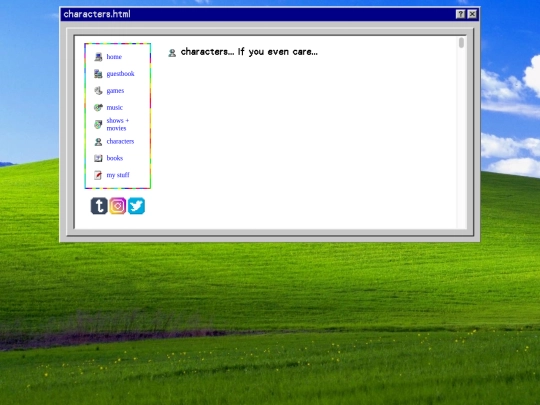
Task: Click the characters.html window title text
Action: (97, 14)
